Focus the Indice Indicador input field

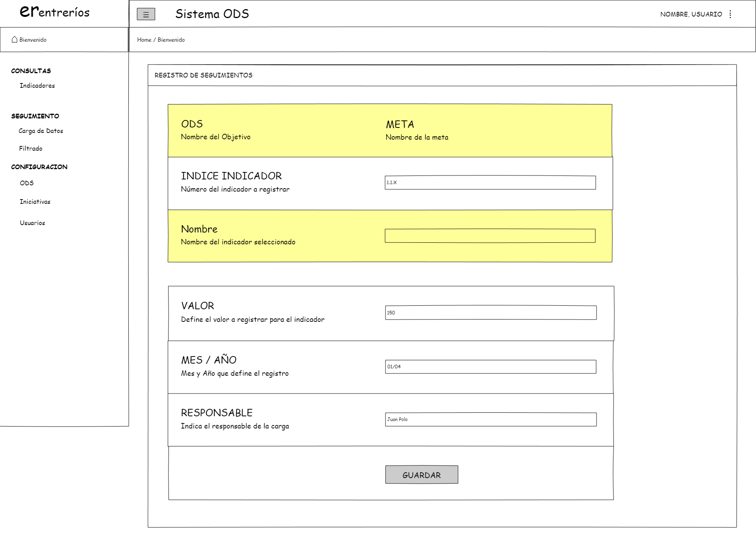(x=490, y=183)
